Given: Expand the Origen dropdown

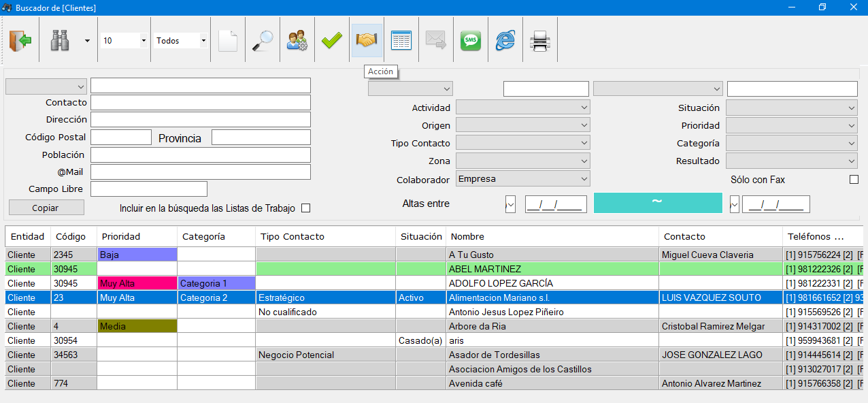Looking at the screenshot, I should pyautogui.click(x=522, y=125).
